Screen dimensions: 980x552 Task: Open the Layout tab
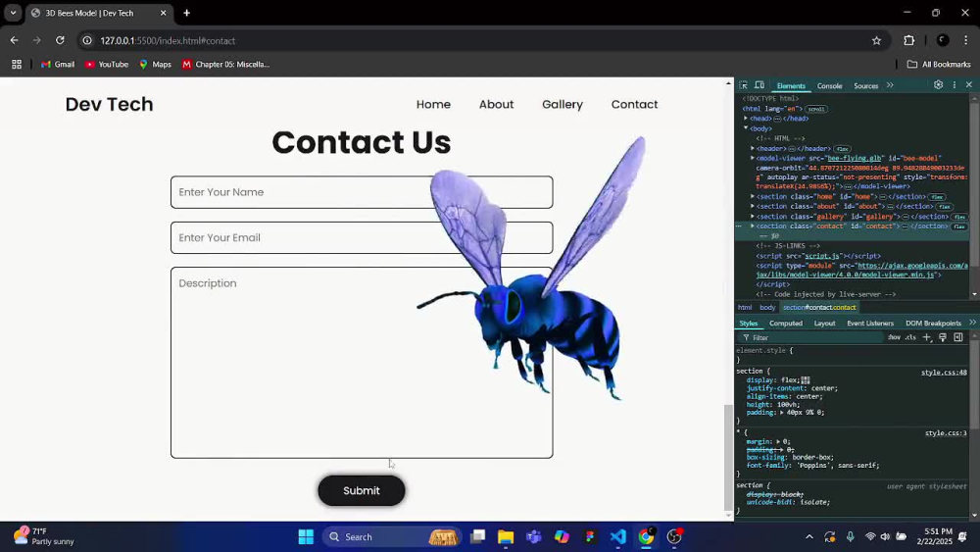click(x=824, y=324)
